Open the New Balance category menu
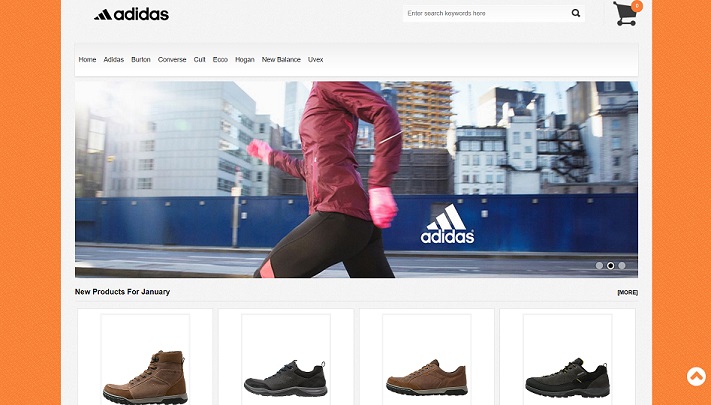This screenshot has height=405, width=711. point(281,59)
